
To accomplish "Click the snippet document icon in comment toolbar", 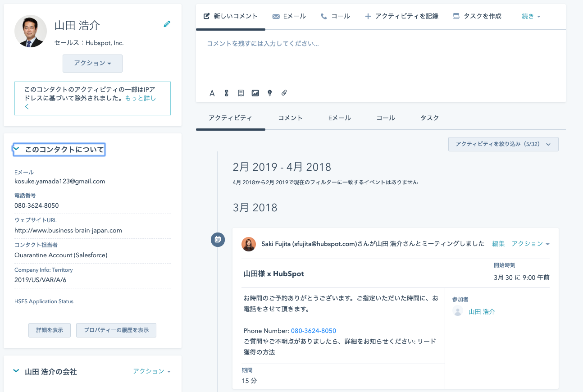I will (241, 93).
